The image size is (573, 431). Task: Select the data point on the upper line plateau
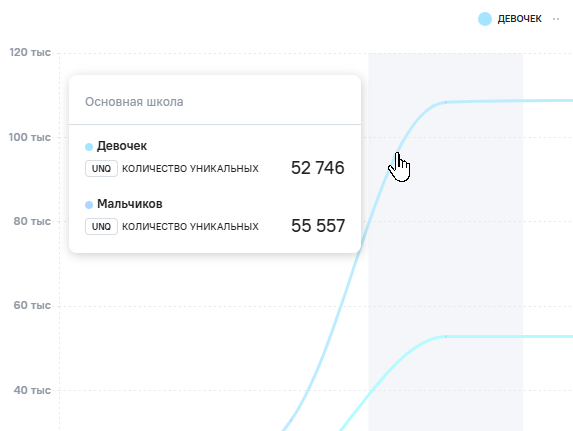point(445,102)
